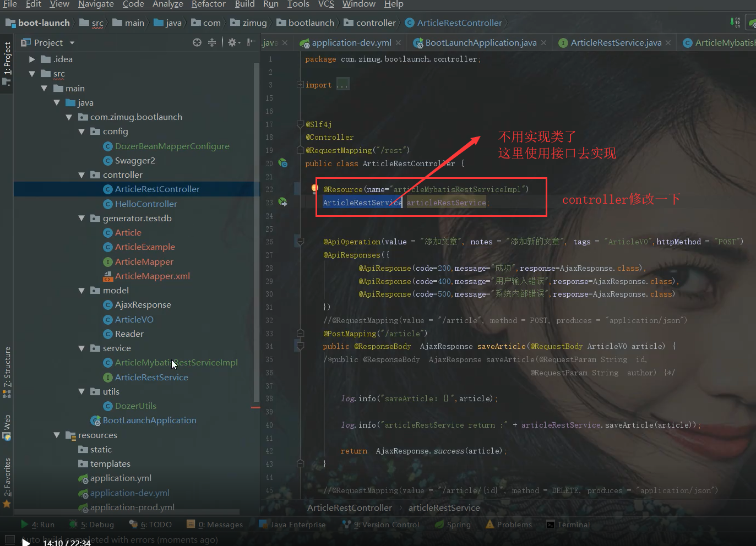
Task: Select HelloController in project tree
Action: (146, 204)
